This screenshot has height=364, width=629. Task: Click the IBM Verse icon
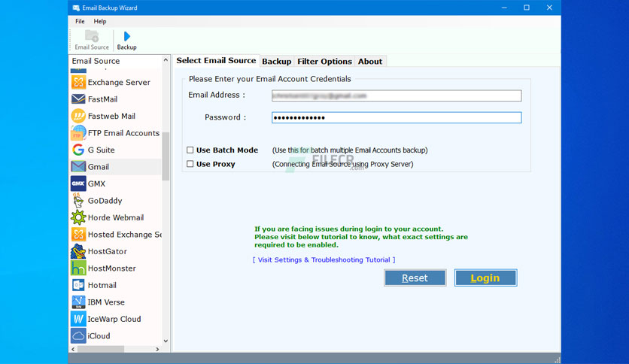point(78,302)
